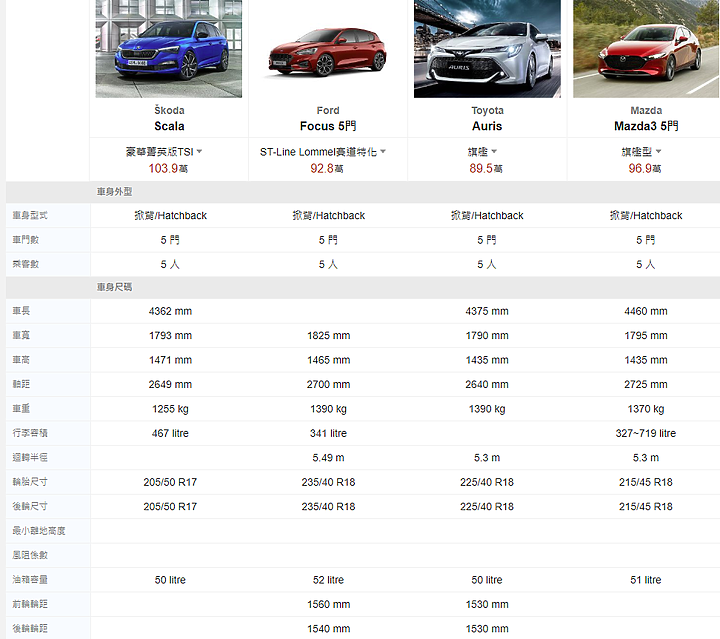The image size is (720, 639).
Task: Click the 車長 row label
Action: (21, 311)
